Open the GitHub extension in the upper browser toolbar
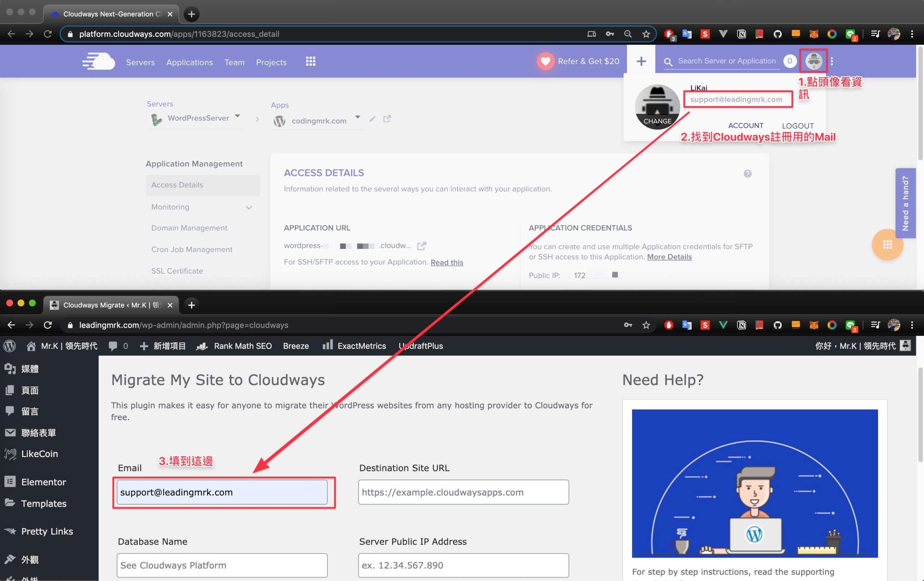The height and width of the screenshot is (581, 924). (777, 34)
